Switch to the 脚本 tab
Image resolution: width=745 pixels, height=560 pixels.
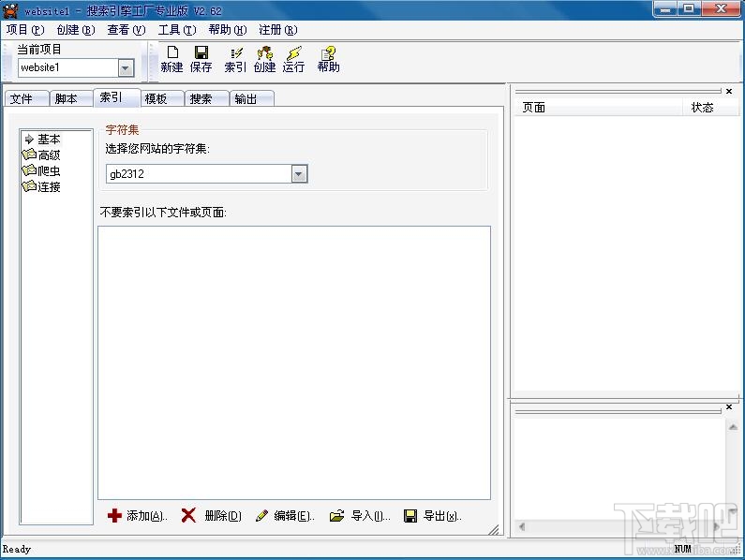click(71, 98)
